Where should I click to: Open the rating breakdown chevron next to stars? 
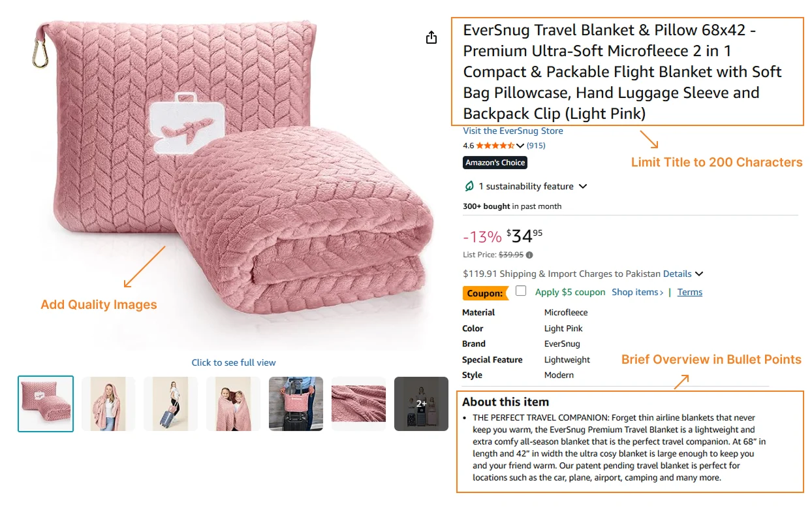[x=520, y=146]
